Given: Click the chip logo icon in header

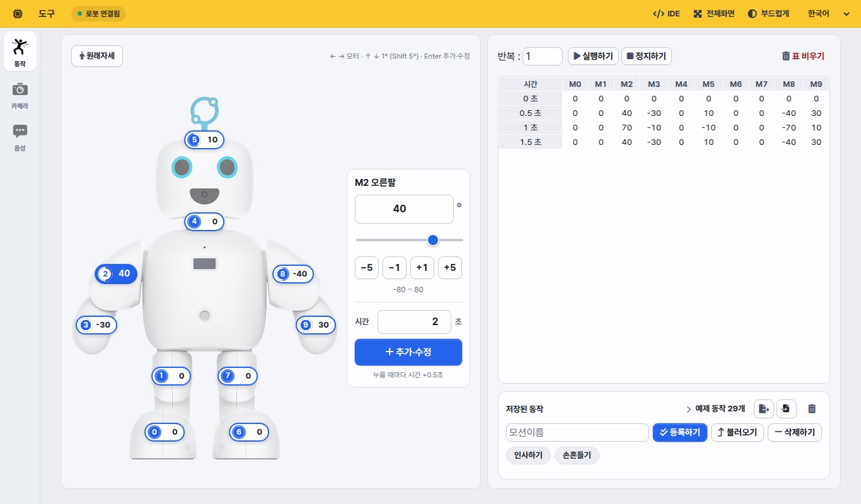Looking at the screenshot, I should [x=18, y=13].
